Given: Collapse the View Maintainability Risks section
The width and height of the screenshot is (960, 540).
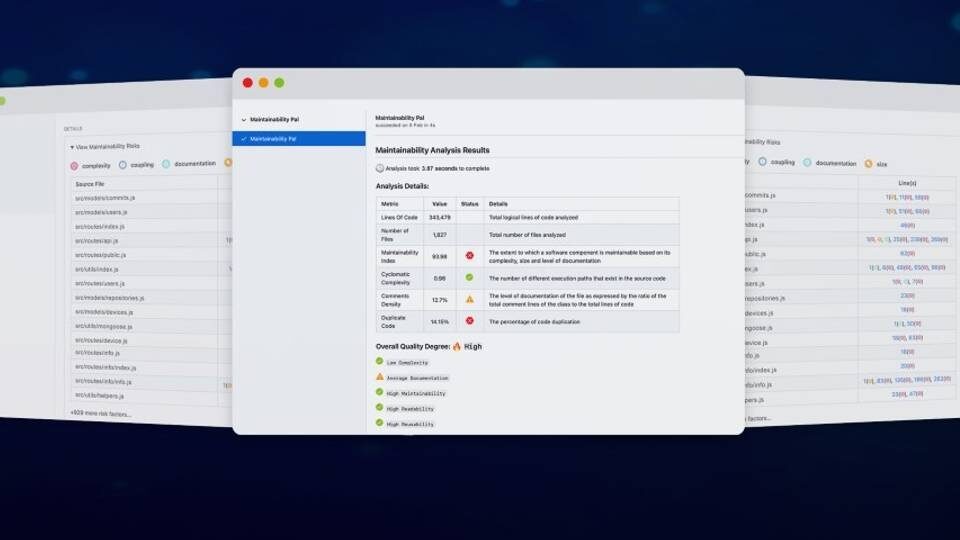Looking at the screenshot, I should point(71,147).
